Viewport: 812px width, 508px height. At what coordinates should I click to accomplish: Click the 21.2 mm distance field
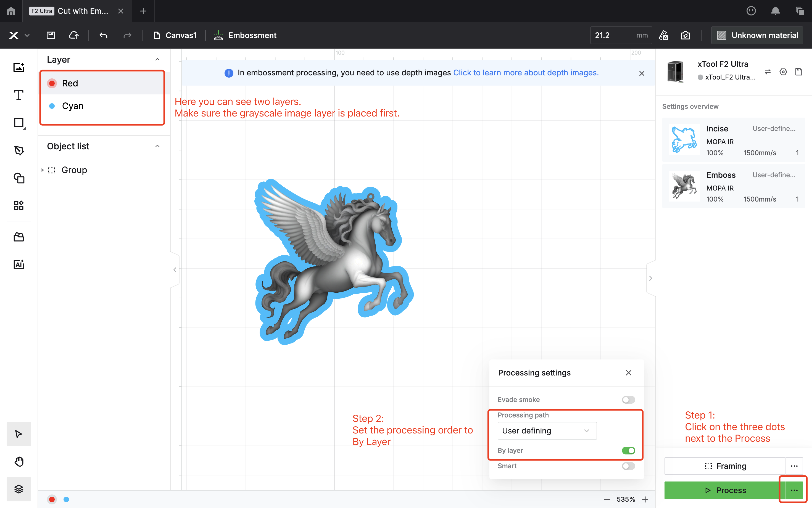[x=621, y=35]
